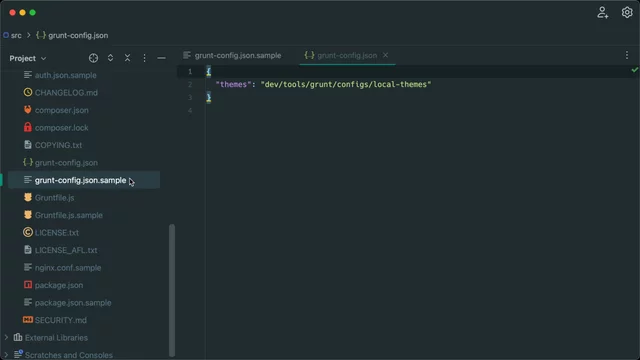
Task: Hide the Project tool window
Action: tap(161, 58)
